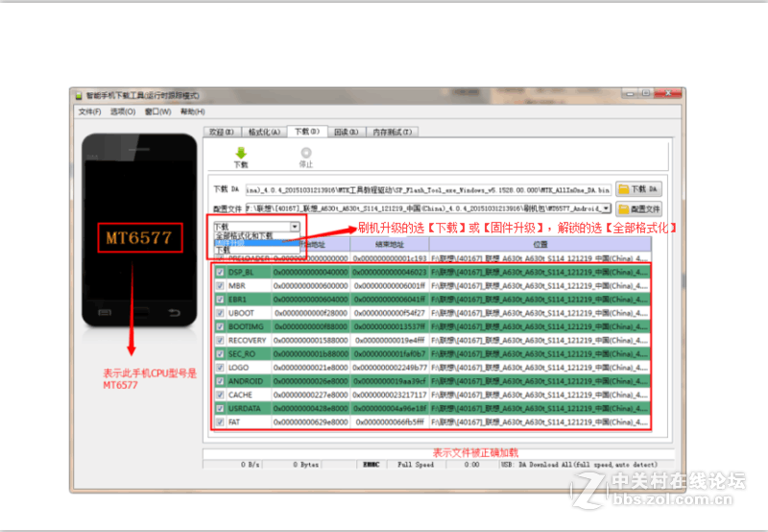Click the USB: DA Download All status text

(x=579, y=465)
